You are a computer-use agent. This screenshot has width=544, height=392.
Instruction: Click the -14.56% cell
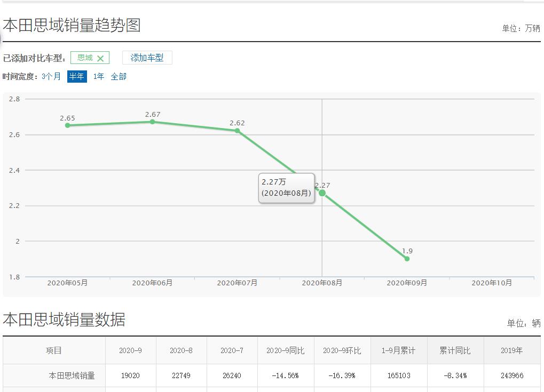pyautogui.click(x=286, y=375)
